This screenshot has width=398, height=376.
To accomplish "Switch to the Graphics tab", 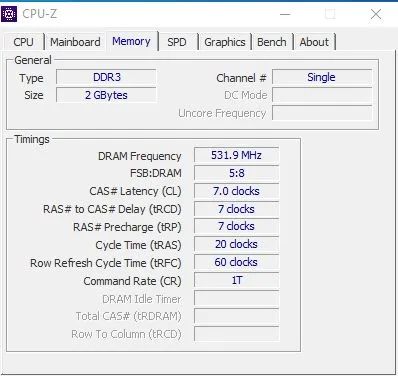I will (x=225, y=42).
